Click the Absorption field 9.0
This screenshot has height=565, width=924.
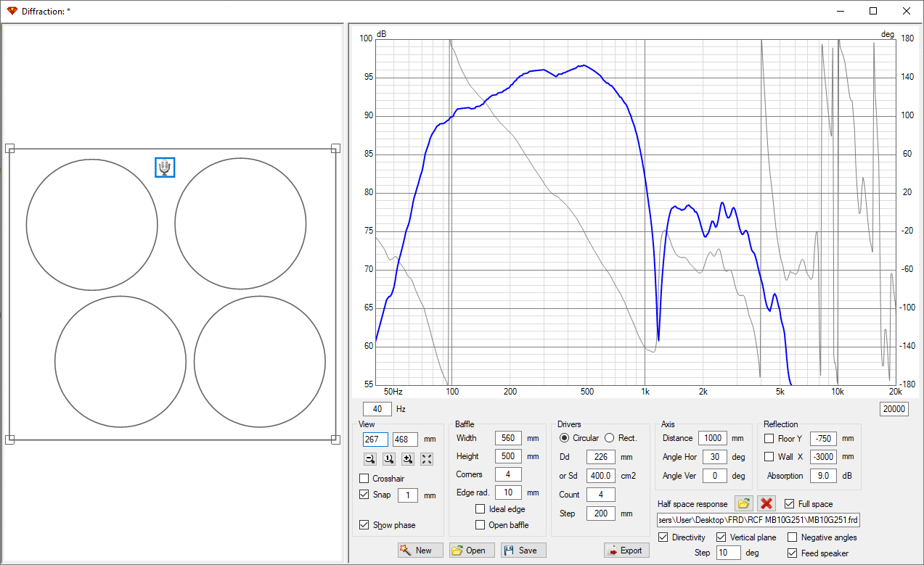pos(823,476)
